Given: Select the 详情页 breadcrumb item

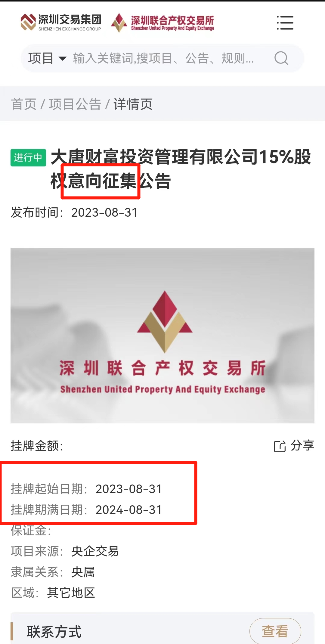Looking at the screenshot, I should tap(133, 104).
